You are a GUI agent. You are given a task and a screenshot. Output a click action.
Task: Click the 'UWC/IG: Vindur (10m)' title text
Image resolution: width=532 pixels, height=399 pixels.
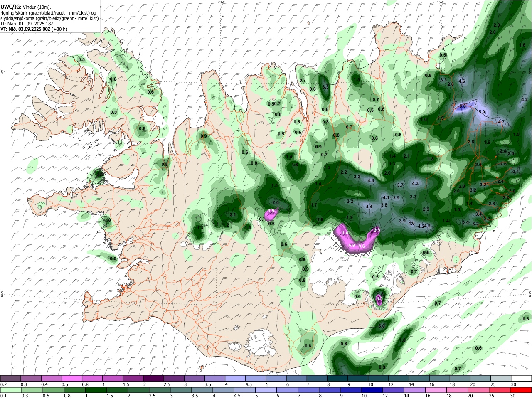pyautogui.click(x=26, y=7)
